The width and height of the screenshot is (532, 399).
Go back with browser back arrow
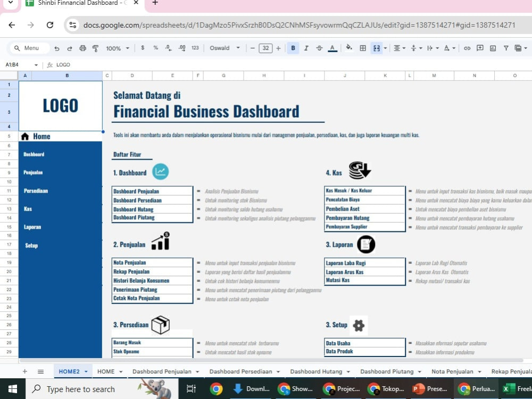[12, 25]
